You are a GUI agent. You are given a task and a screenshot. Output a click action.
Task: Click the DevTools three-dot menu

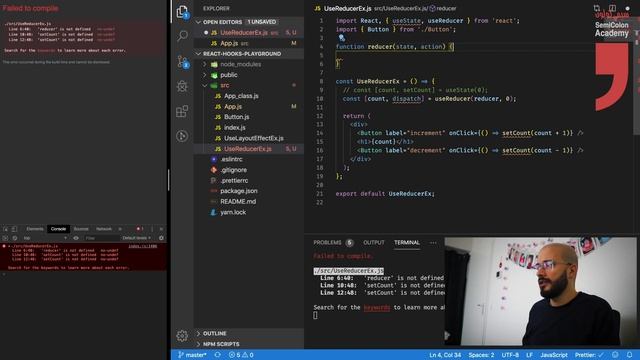[152, 229]
